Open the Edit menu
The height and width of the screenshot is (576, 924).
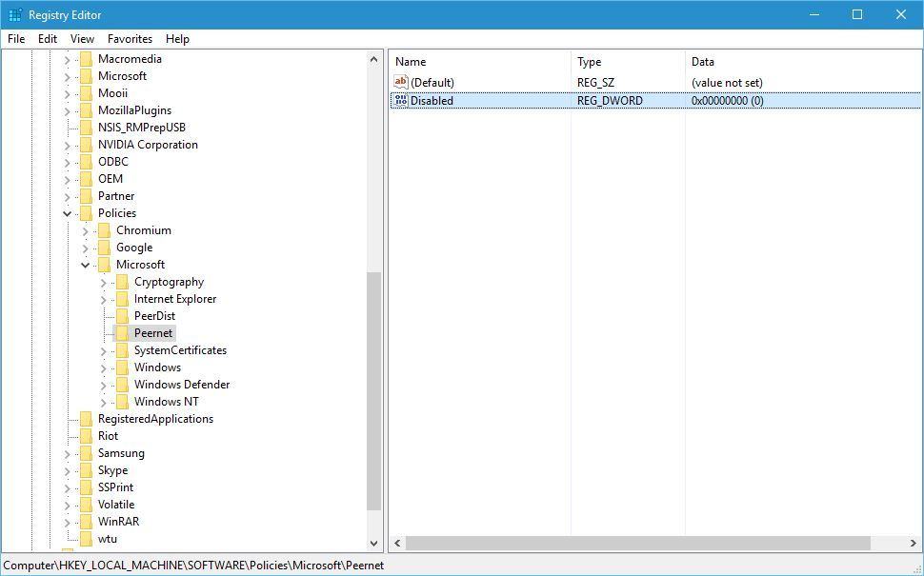[x=47, y=39]
